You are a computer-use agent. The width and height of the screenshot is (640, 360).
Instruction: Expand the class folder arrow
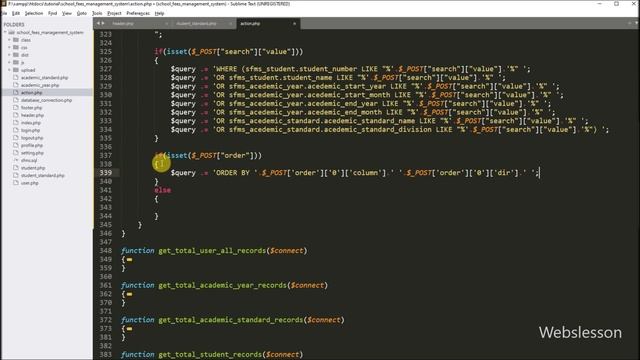[9, 40]
